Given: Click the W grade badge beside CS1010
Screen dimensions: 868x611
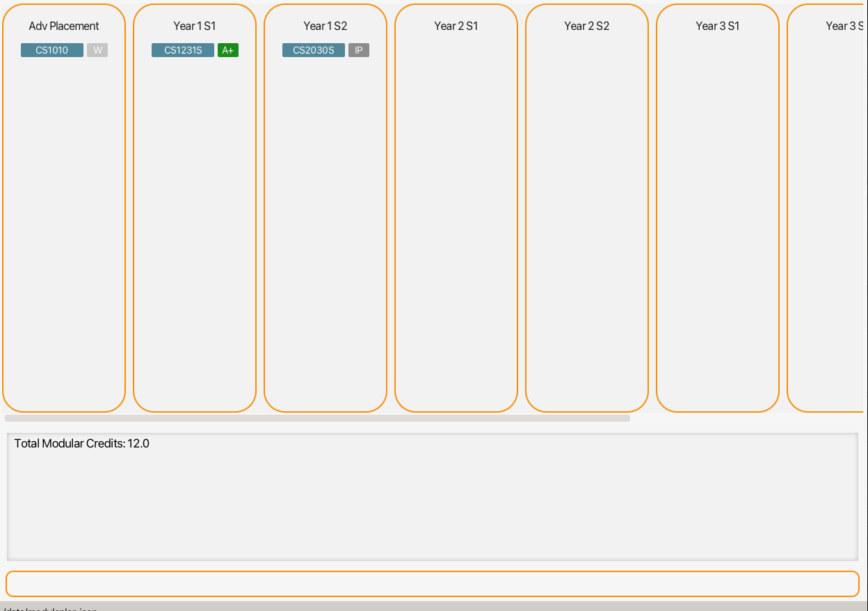Looking at the screenshot, I should pyautogui.click(x=97, y=50).
